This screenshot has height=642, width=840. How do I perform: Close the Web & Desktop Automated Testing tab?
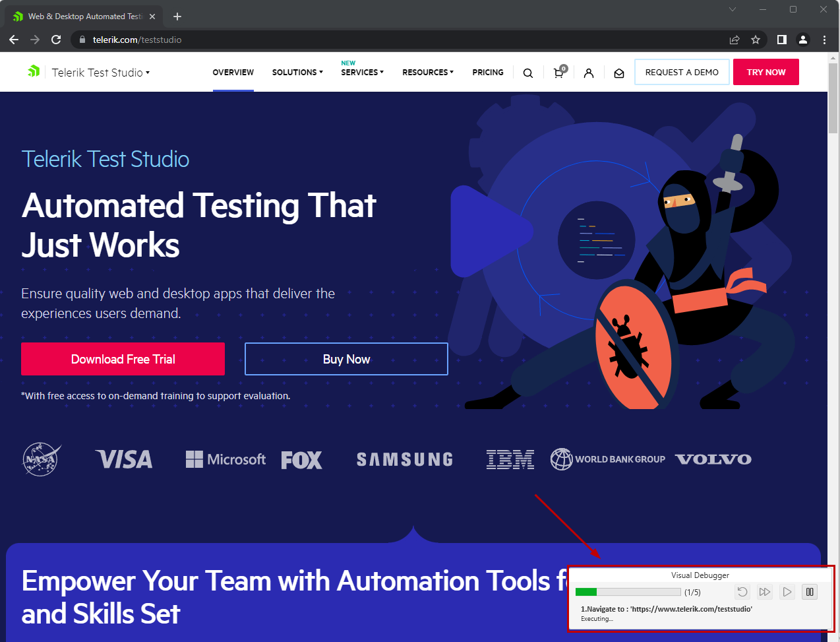point(153,16)
